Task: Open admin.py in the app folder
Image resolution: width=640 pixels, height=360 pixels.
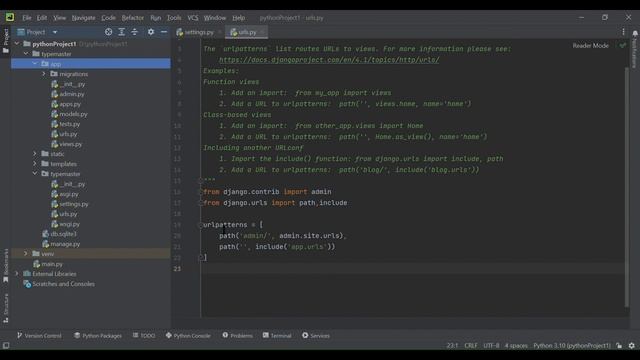Action: (x=72, y=94)
